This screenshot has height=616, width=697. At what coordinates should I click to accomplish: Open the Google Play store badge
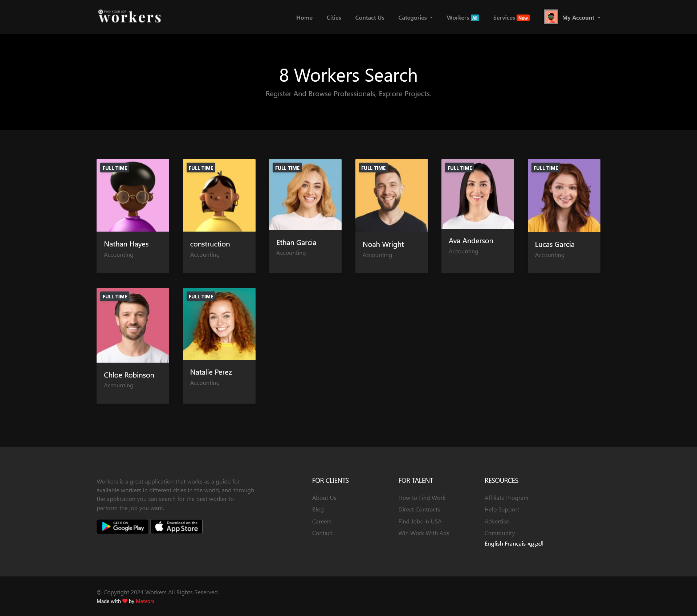(122, 526)
